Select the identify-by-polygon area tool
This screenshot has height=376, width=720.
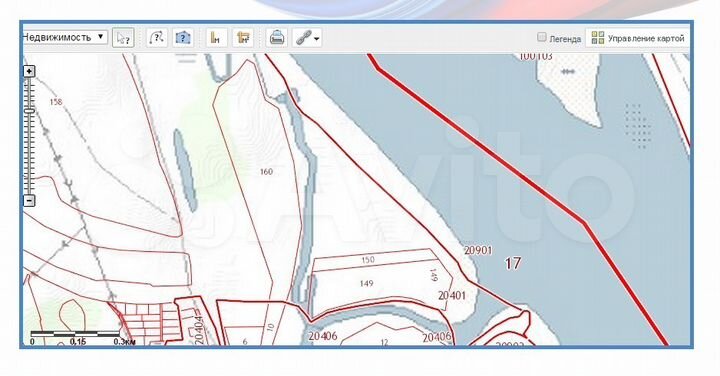click(183, 38)
